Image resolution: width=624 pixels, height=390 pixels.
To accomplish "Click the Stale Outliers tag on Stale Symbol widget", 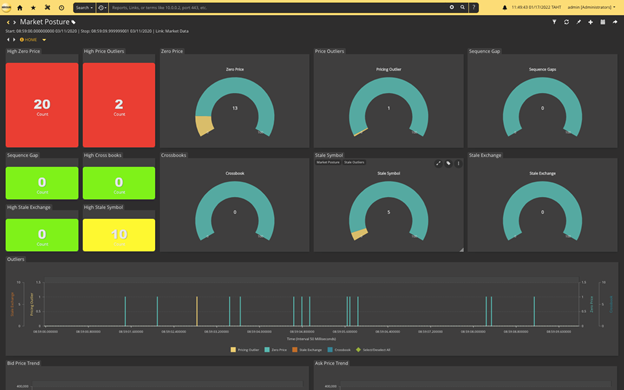I will point(354,162).
